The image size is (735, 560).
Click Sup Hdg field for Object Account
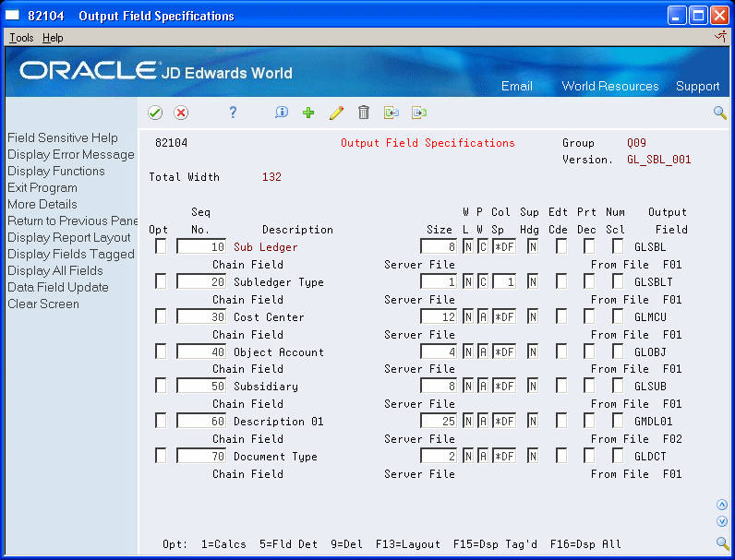click(x=533, y=351)
